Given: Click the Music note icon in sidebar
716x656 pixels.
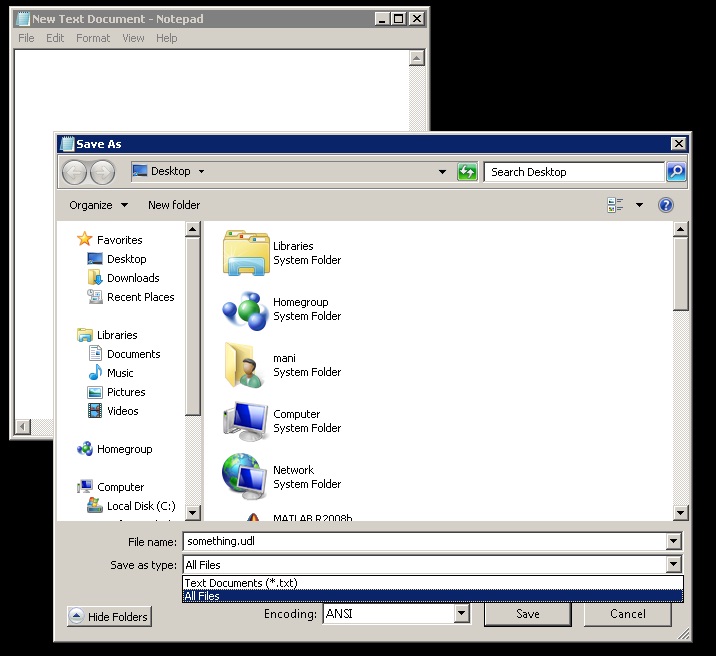Looking at the screenshot, I should tap(95, 373).
